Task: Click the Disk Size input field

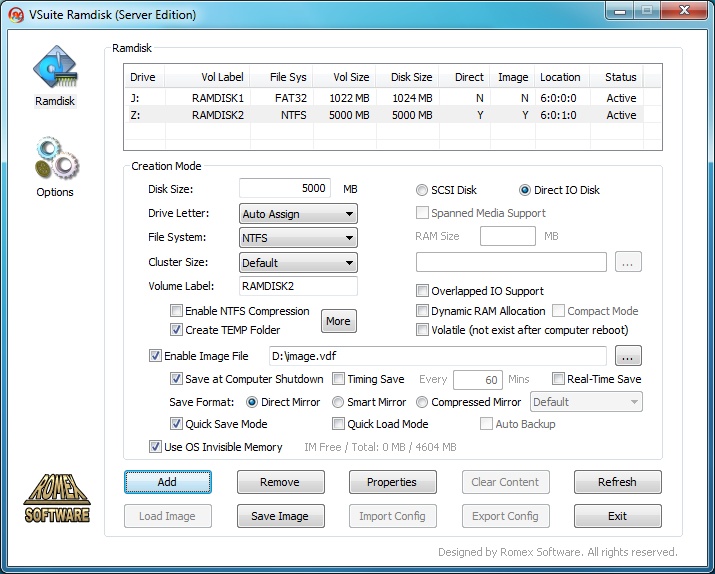Action: tap(285, 189)
